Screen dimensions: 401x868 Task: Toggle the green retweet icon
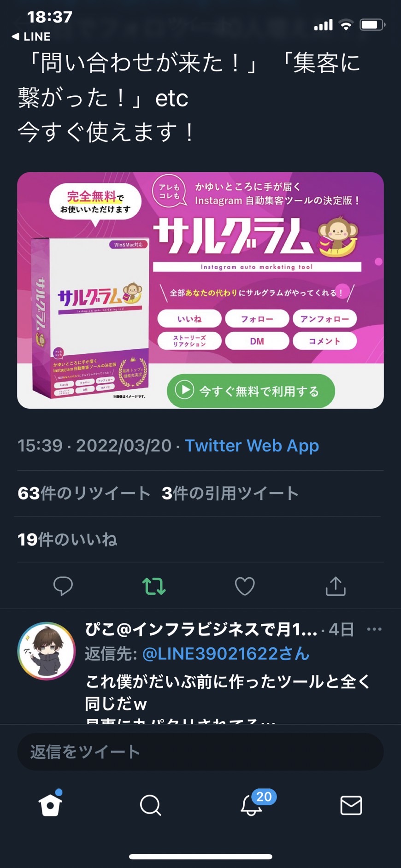point(154,586)
